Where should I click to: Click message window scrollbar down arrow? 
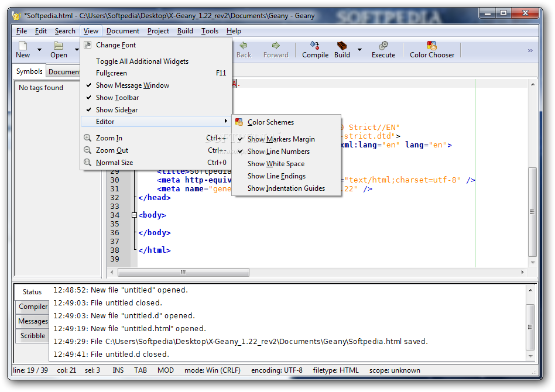[530, 356]
